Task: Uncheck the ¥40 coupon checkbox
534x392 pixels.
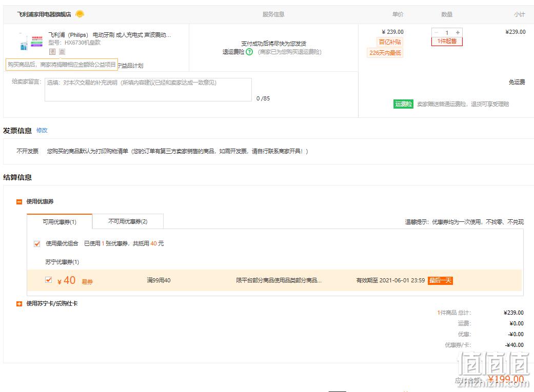Action: pos(48,280)
